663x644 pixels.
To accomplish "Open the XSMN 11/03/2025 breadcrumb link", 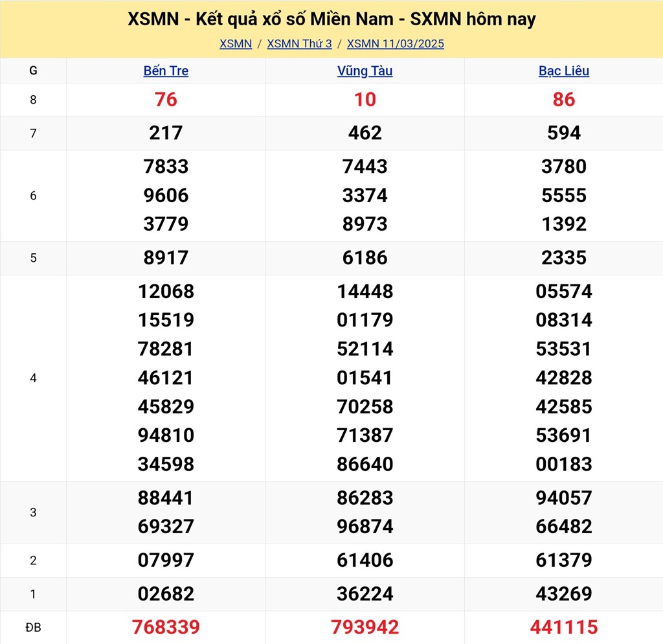I will 396,44.
